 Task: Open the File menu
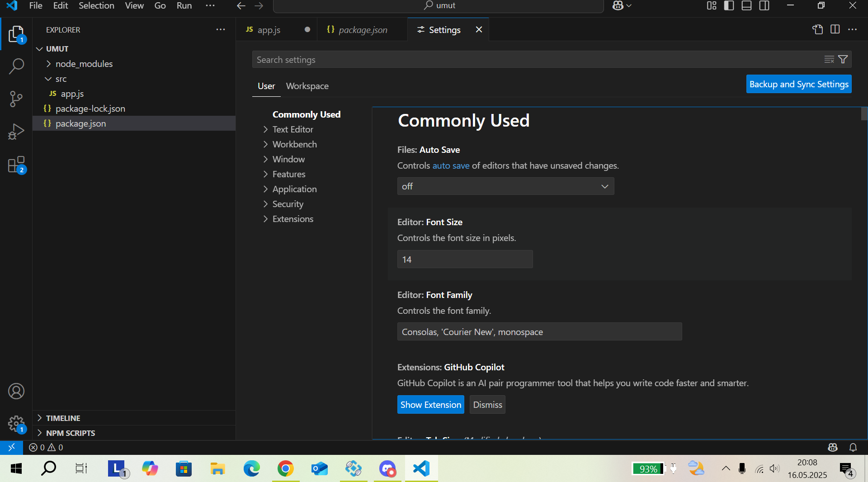click(36, 5)
